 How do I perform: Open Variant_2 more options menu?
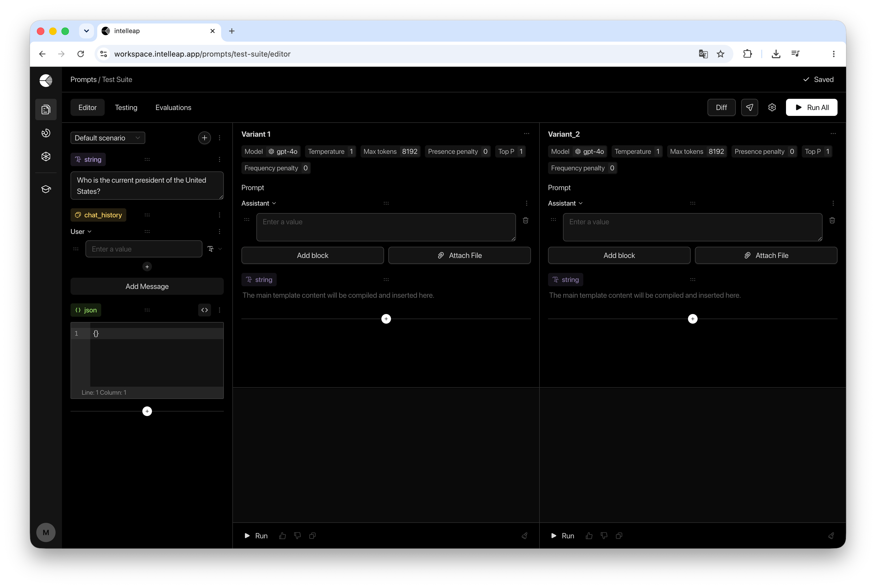point(833,134)
